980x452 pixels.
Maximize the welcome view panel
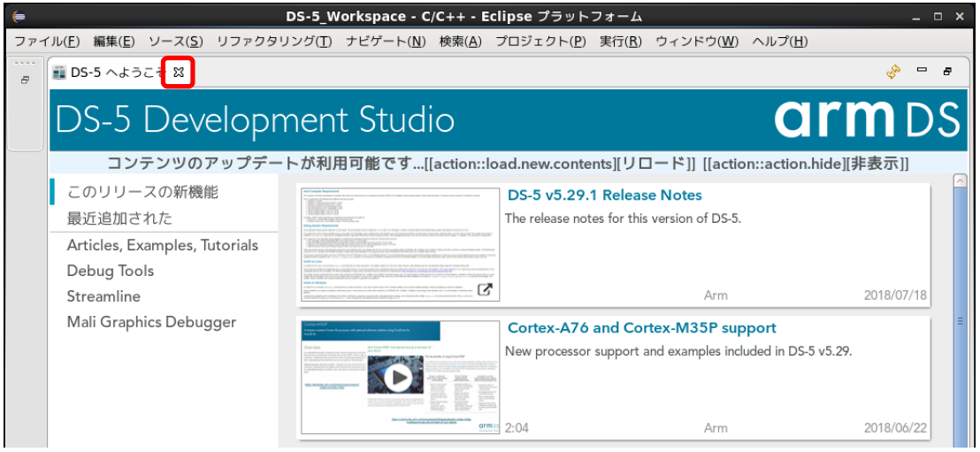(947, 73)
